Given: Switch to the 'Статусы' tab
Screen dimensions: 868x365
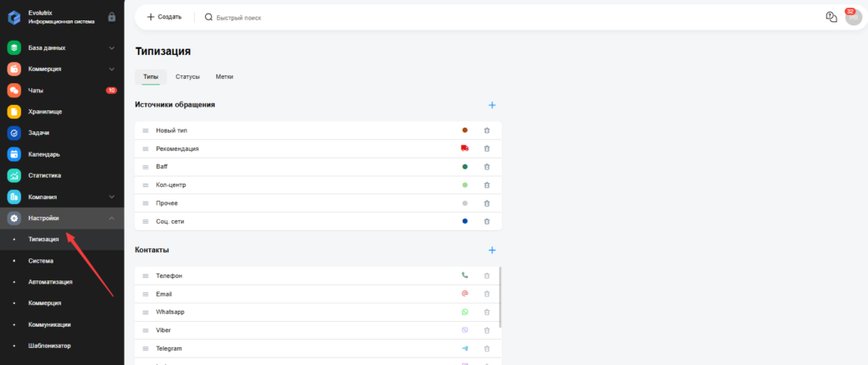Looking at the screenshot, I should tap(187, 77).
